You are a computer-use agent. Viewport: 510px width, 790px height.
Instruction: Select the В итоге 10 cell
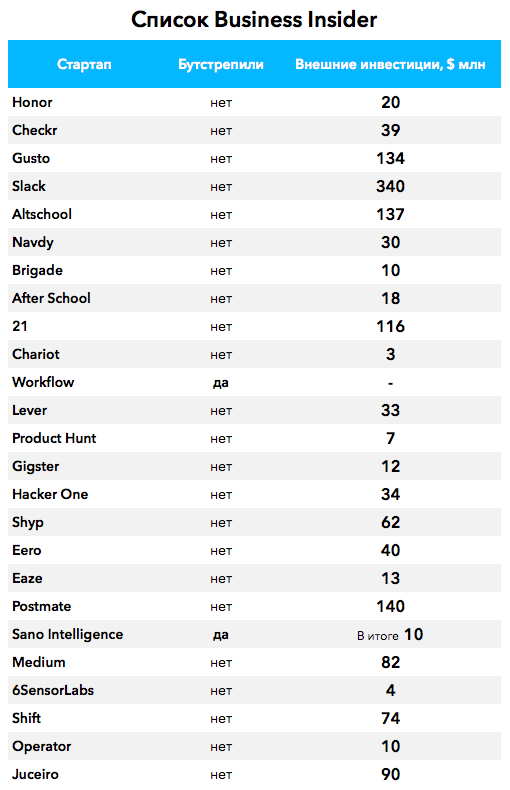tap(391, 634)
